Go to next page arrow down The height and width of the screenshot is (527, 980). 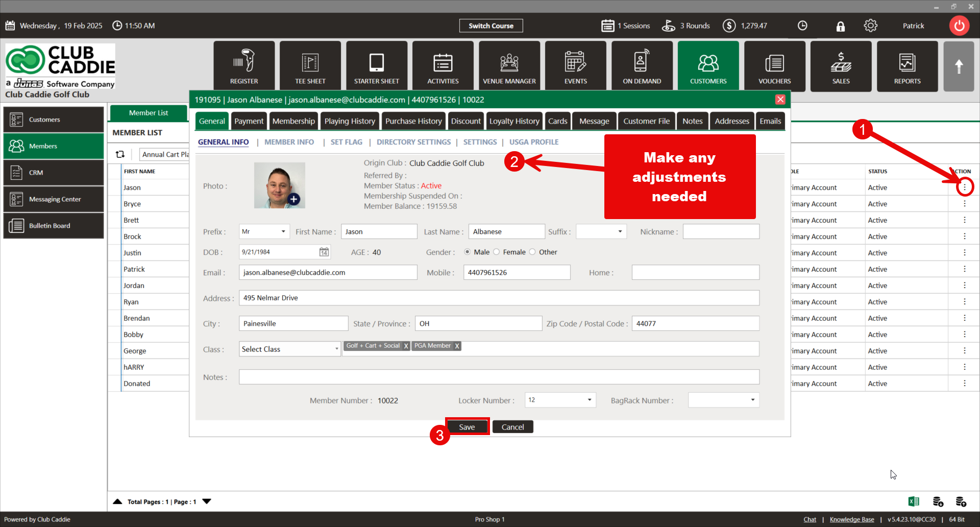point(207,501)
